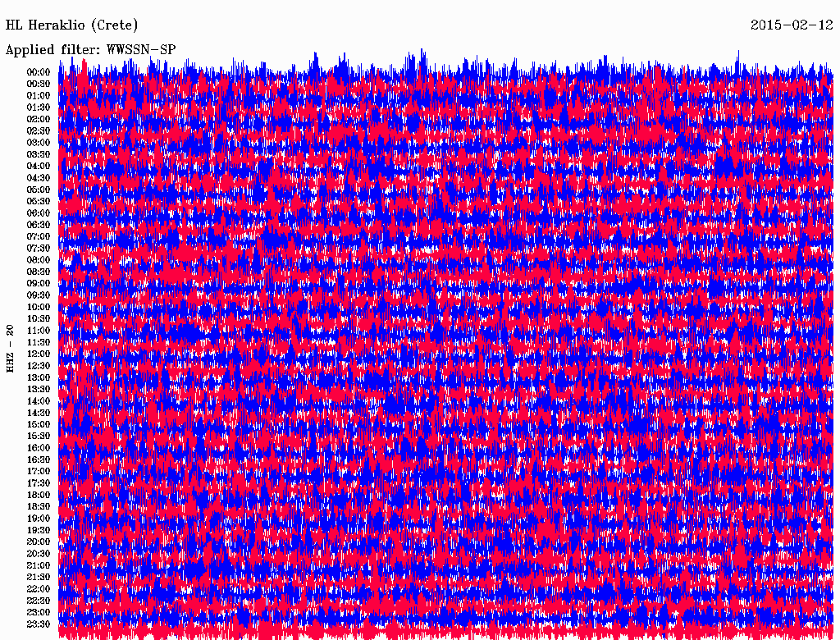
Task: Select the 14:00 time row label
Action: [39, 401]
